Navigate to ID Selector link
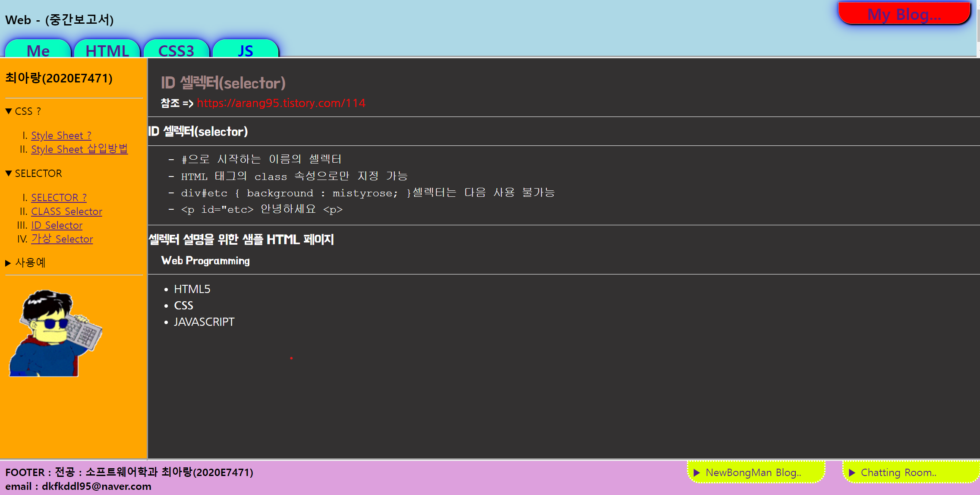 (57, 225)
